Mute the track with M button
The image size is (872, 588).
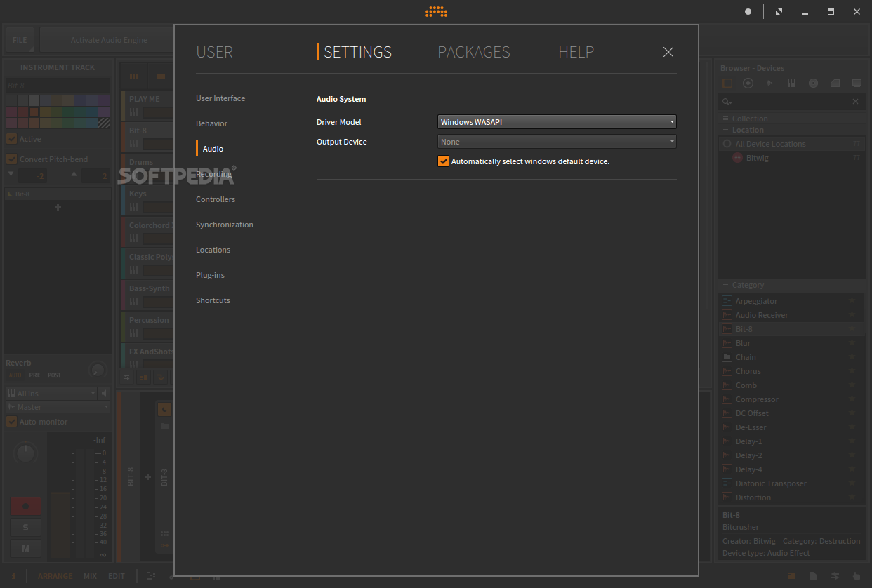coord(25,549)
